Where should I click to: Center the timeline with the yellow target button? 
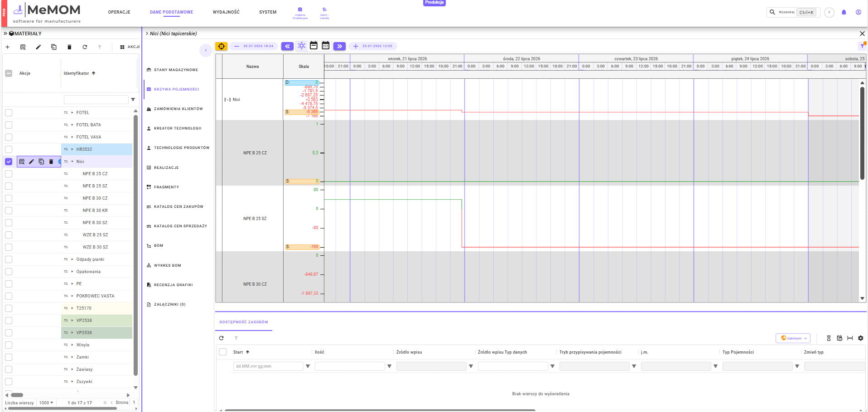coord(221,46)
